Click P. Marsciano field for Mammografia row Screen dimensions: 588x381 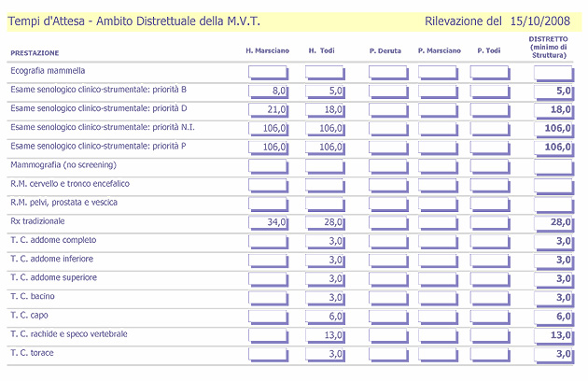pyautogui.click(x=441, y=166)
